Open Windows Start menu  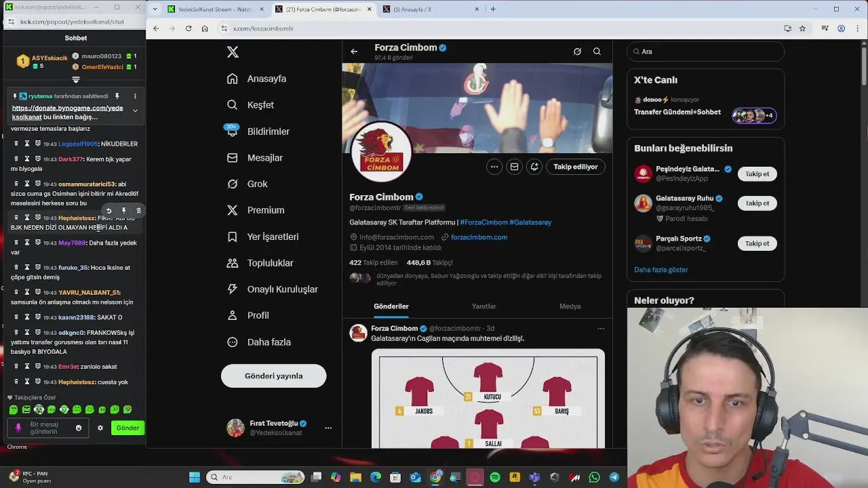195,477
